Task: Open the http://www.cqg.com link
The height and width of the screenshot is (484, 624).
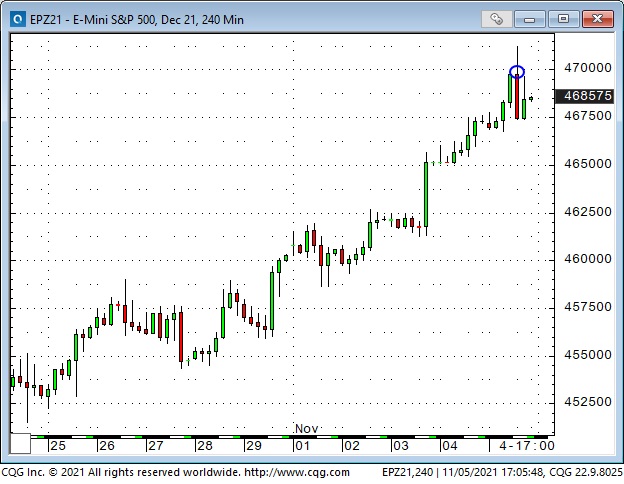Action: pyautogui.click(x=297, y=472)
